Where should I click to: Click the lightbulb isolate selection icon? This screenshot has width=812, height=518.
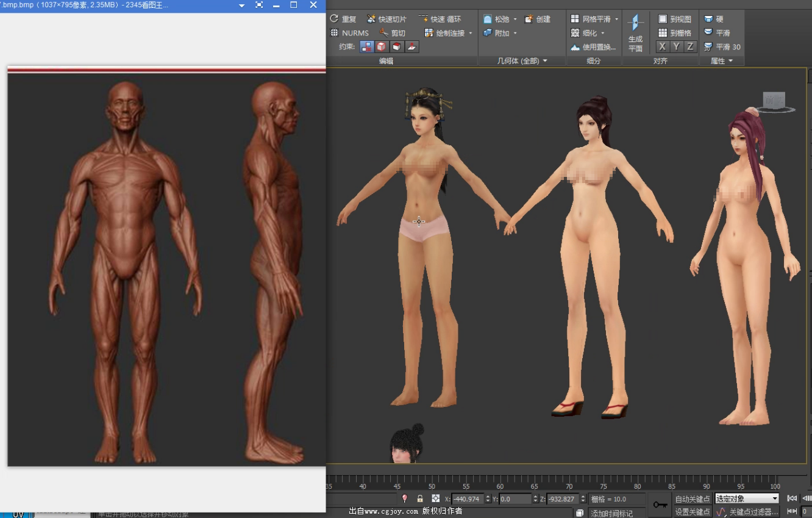404,498
